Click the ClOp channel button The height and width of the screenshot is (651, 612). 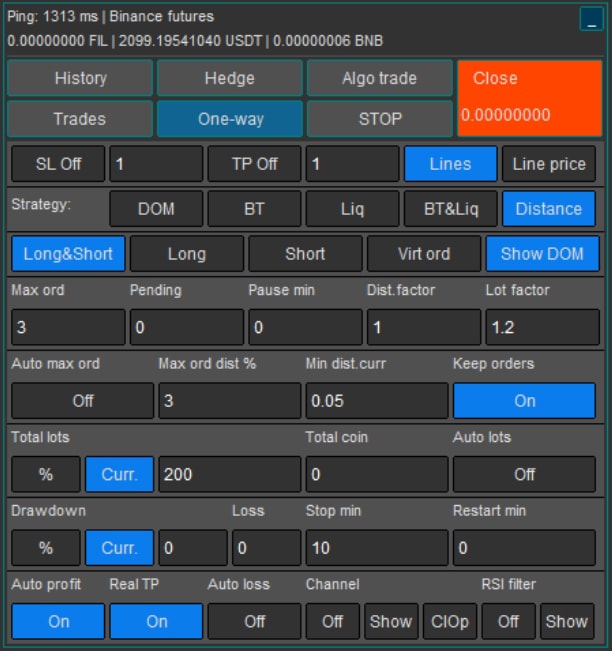pos(450,621)
